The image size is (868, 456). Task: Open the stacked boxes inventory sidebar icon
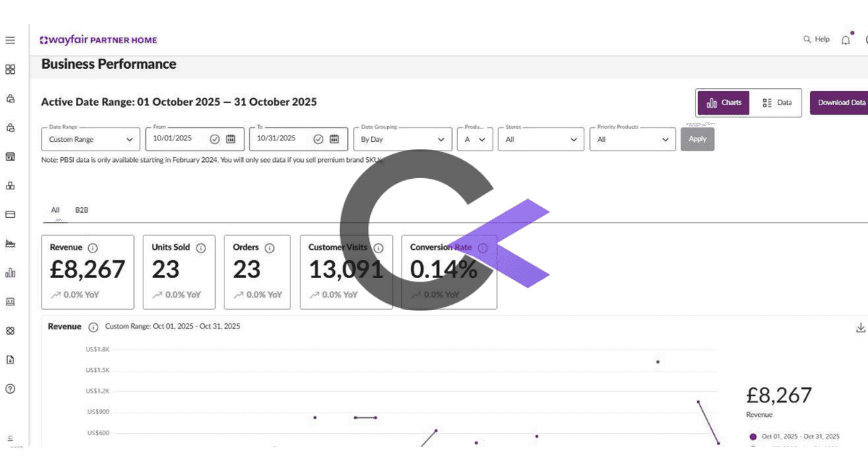click(10, 185)
